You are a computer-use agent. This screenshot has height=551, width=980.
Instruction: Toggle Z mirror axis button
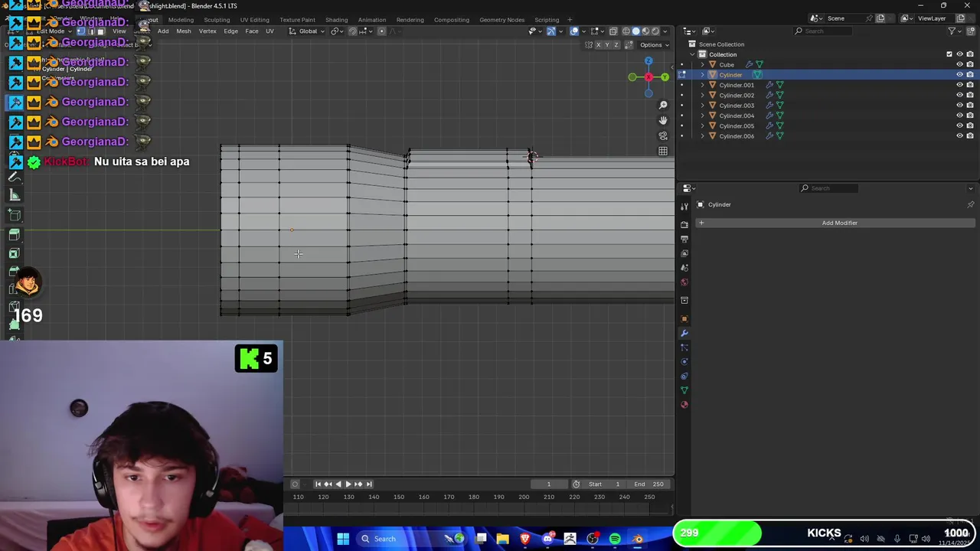pos(616,45)
